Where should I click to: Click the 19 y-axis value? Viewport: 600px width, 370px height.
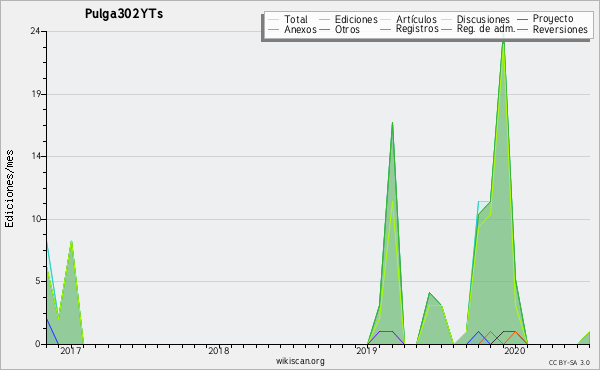[x=36, y=94]
